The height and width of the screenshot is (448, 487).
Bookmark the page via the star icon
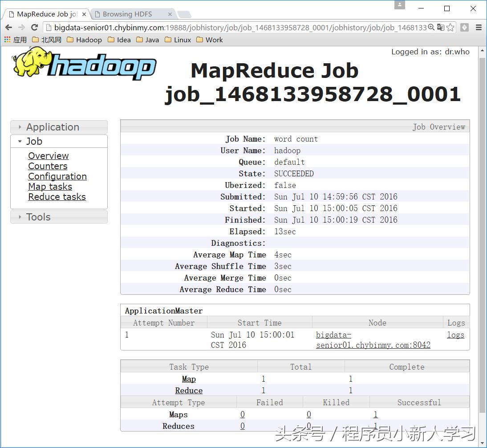click(450, 27)
